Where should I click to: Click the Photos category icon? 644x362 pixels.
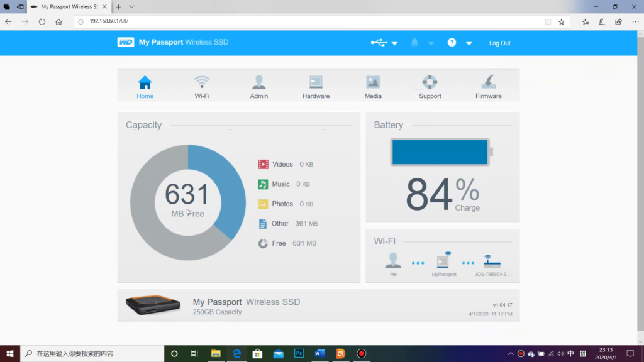click(263, 204)
